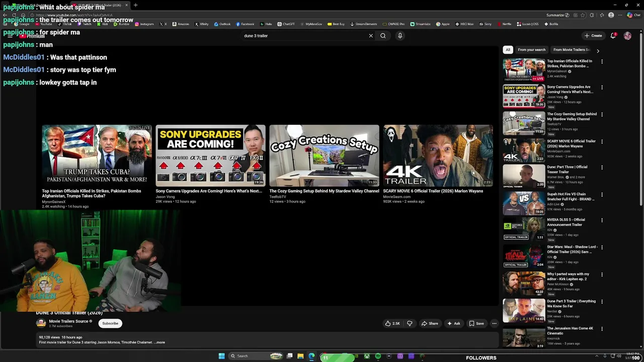The width and height of the screenshot is (644, 362).
Task: Open options menu for SCARY MOVIE 6 sidebar video
Action: click(x=602, y=142)
